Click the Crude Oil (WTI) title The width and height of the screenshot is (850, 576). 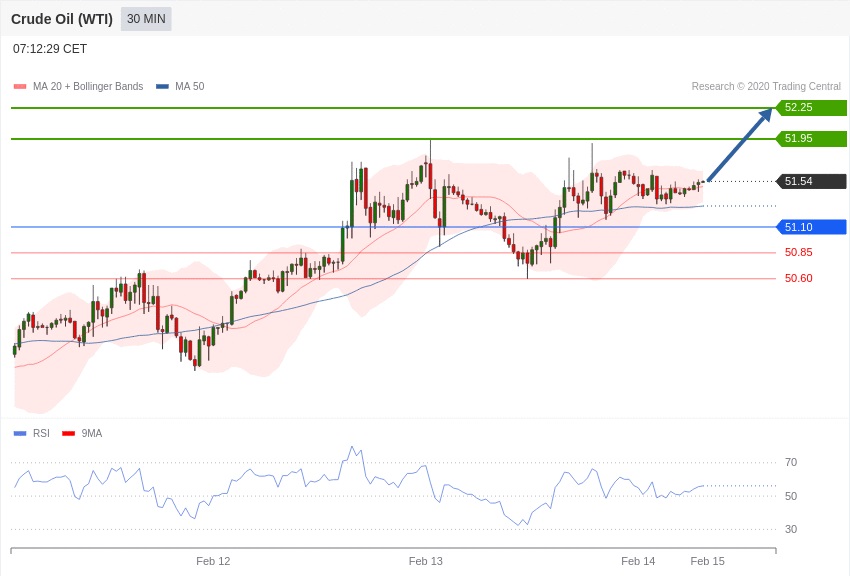62,19
